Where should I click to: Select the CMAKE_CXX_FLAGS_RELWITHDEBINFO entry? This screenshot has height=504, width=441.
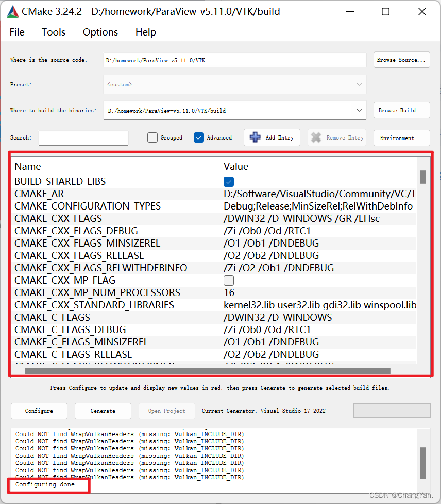tap(100, 268)
